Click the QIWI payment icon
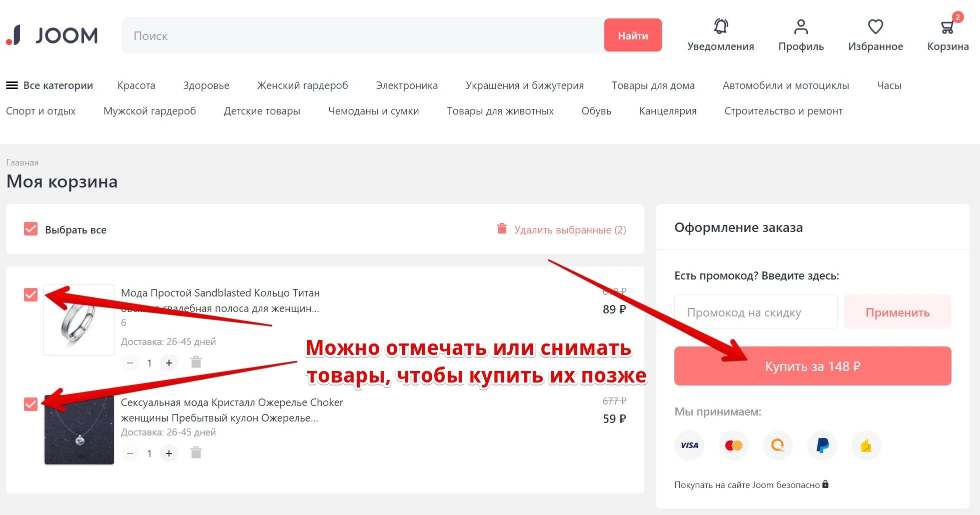 coord(778,445)
